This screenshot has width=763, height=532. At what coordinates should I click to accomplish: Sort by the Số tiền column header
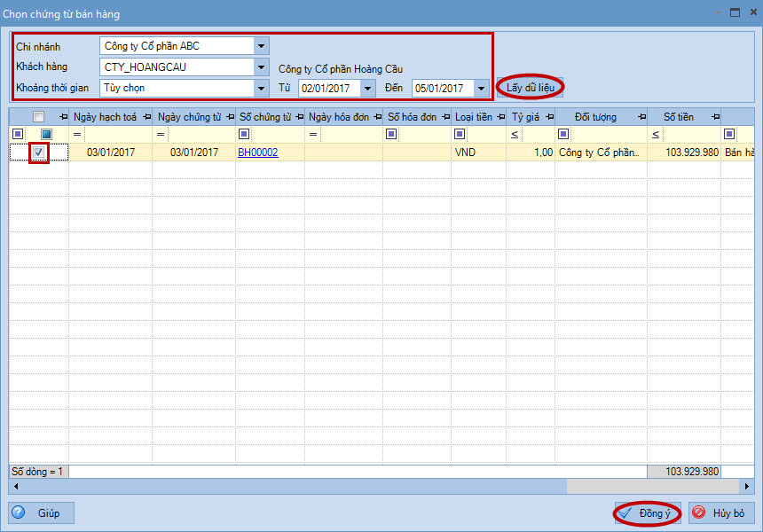click(679, 117)
